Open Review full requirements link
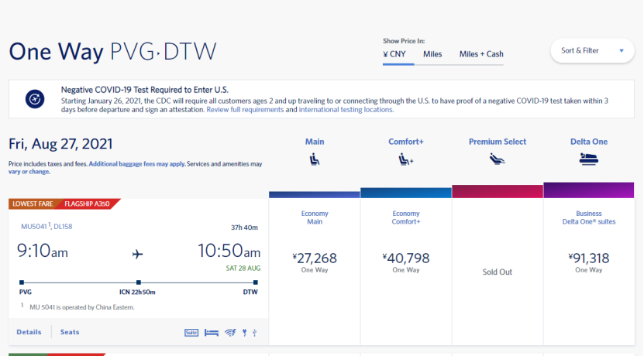Screen dimensions: 644x356 [x=245, y=110]
